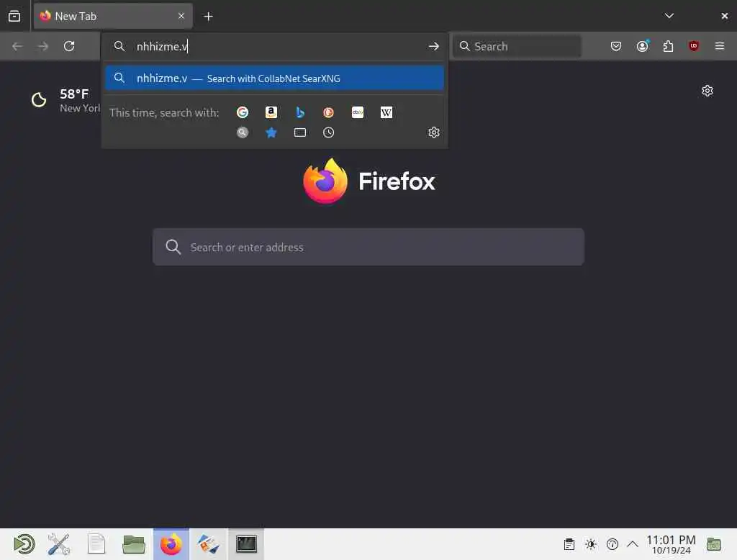Search this time with eBay
Image resolution: width=737 pixels, height=560 pixels.
pyautogui.click(x=358, y=112)
